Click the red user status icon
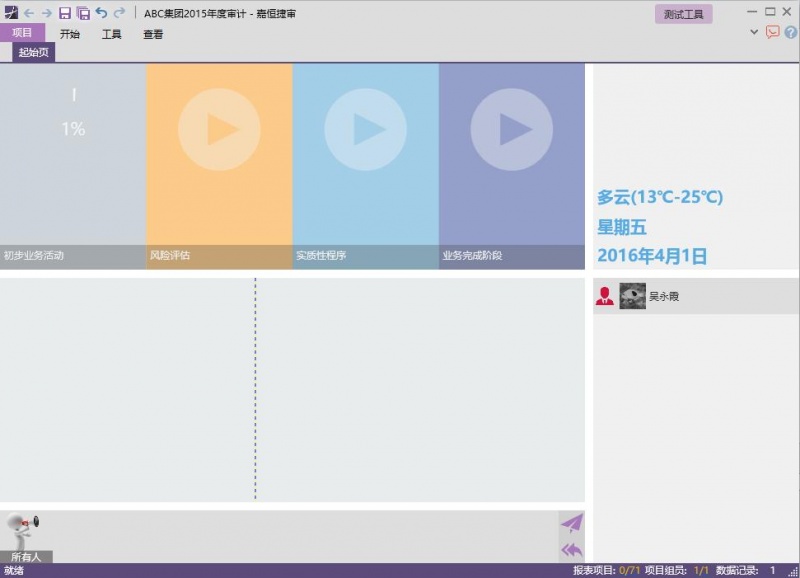The image size is (800, 578). [x=605, y=296]
